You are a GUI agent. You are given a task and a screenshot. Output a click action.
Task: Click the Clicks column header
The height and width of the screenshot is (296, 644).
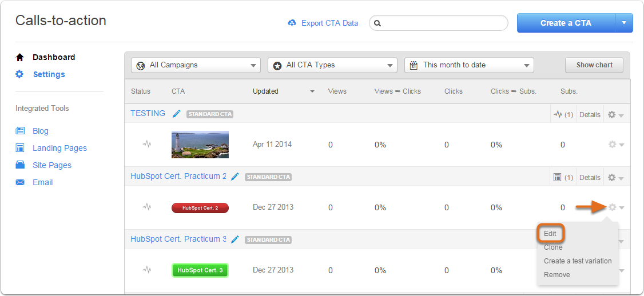coord(454,91)
